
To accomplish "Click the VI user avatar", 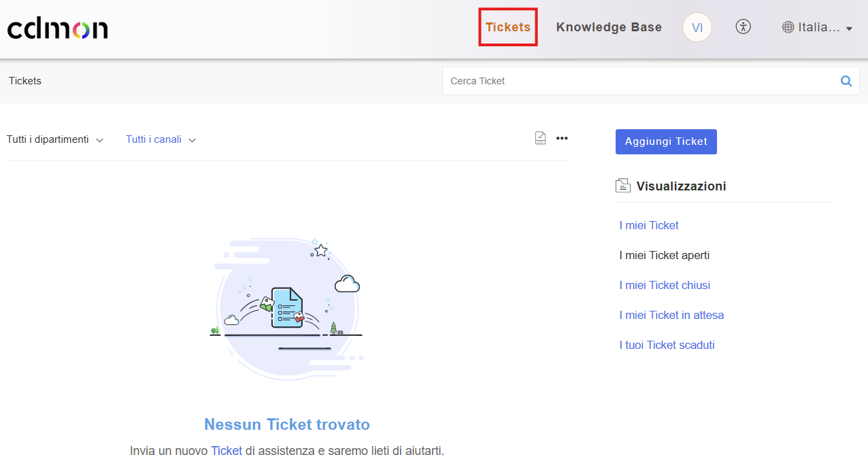I will [x=697, y=28].
